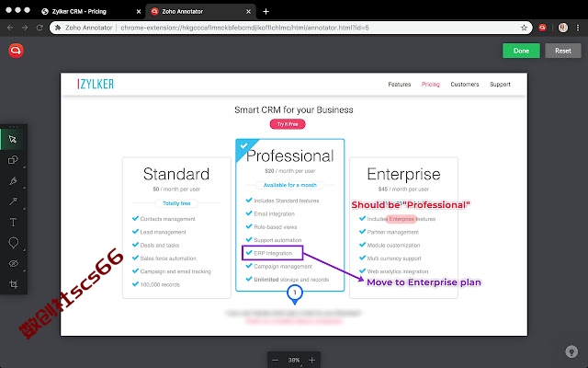The image size is (588, 368).
Task: Select the Text tool
Action: tap(13, 223)
